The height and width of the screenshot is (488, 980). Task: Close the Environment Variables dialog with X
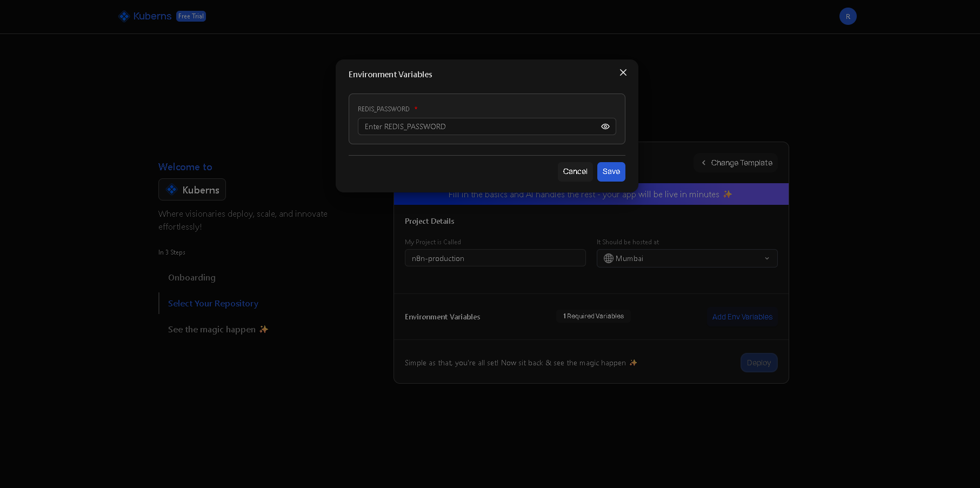click(623, 72)
